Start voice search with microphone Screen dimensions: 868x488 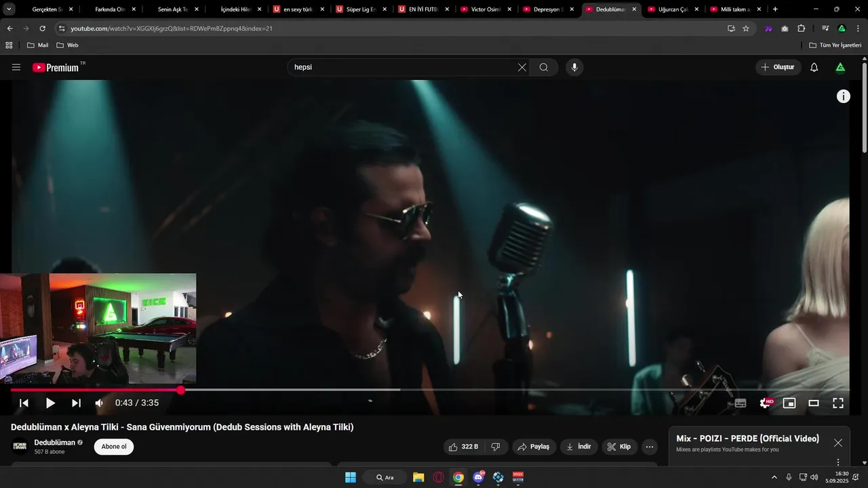574,67
